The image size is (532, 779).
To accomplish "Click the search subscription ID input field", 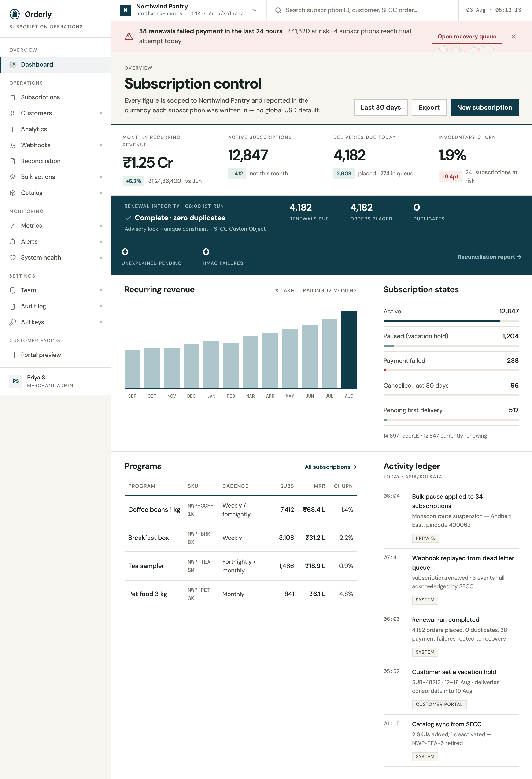I will coord(362,10).
